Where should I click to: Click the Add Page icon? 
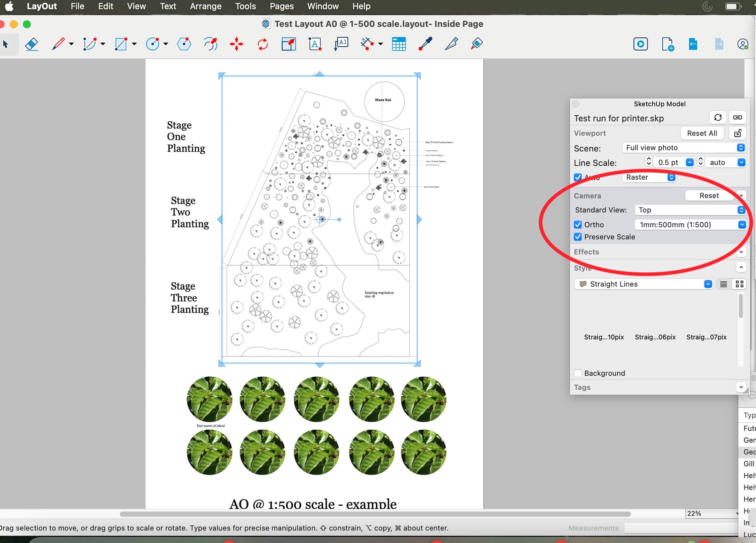[x=667, y=44]
